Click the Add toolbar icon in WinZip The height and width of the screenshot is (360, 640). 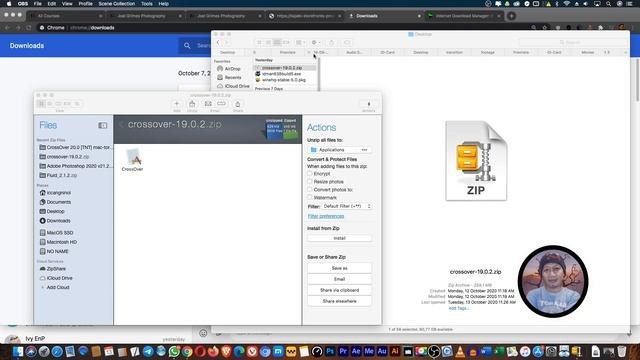coord(177,104)
